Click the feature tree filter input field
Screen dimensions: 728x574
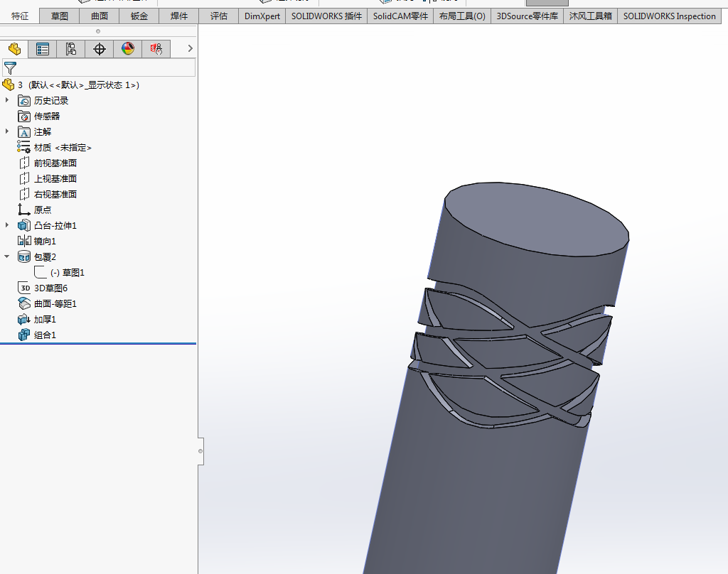[x=99, y=68]
